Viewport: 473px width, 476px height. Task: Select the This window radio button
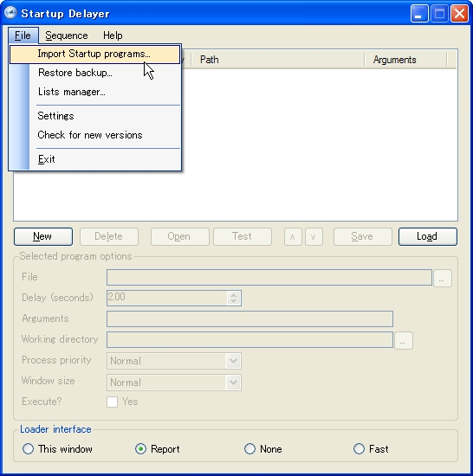(x=28, y=448)
